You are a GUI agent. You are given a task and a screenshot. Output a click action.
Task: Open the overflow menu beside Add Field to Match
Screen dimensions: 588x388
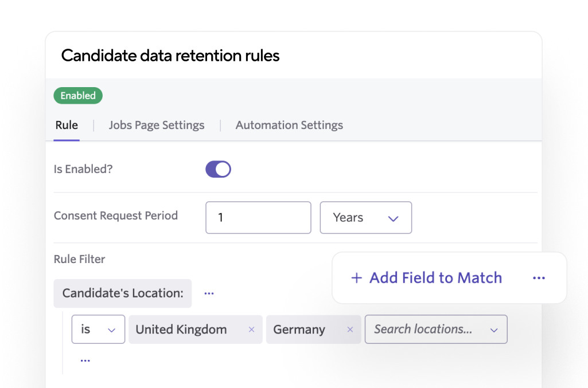point(539,277)
